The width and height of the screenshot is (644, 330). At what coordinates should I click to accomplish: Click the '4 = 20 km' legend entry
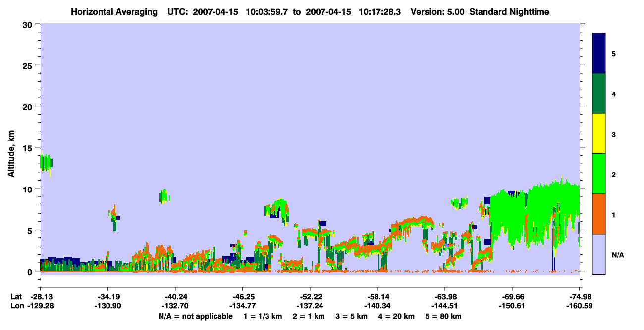pos(396,316)
